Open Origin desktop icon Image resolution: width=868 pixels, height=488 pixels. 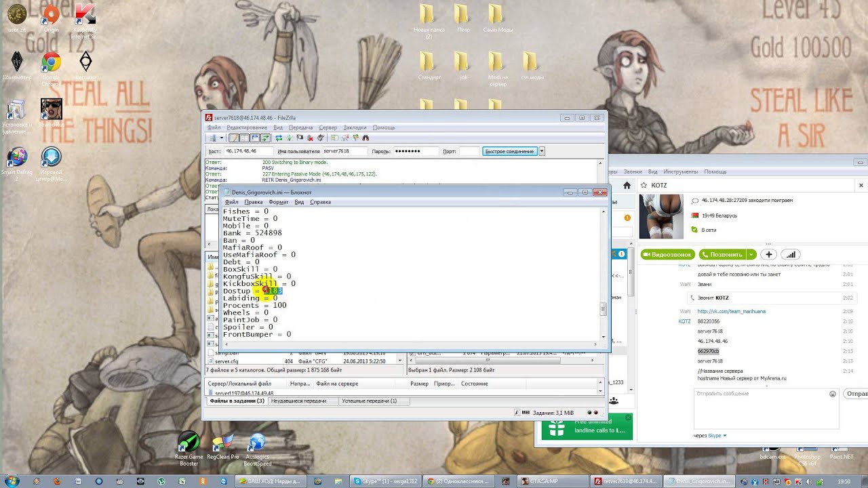coord(51,17)
